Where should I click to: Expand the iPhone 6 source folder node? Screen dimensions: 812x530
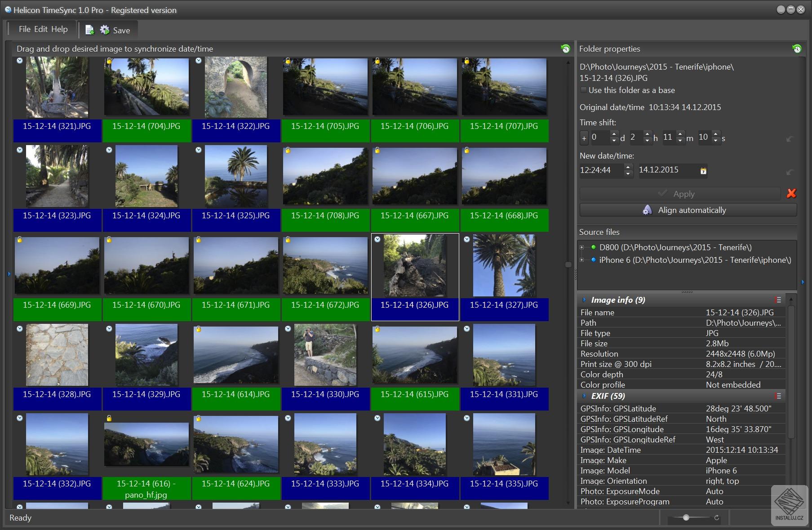pos(582,260)
